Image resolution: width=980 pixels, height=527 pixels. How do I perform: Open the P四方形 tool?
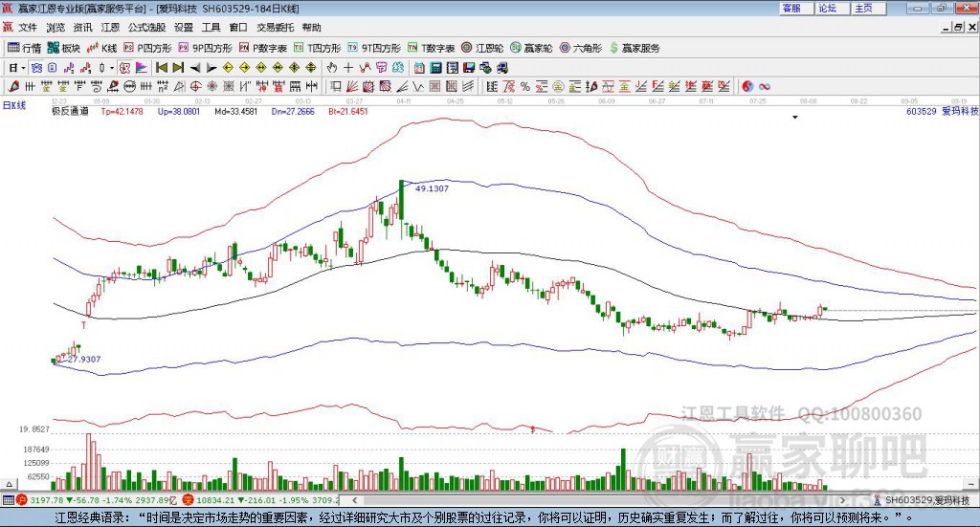point(146,48)
